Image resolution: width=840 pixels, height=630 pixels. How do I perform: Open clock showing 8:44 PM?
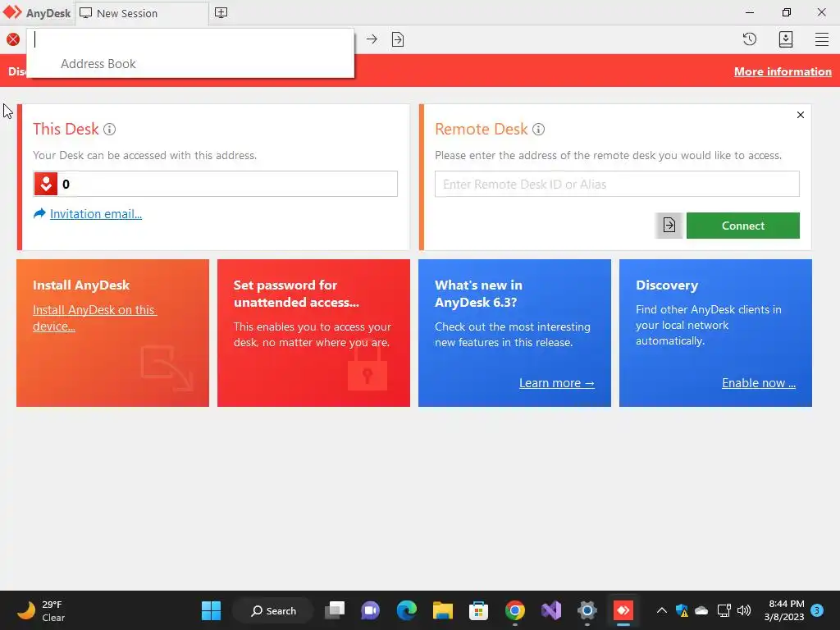coord(784,610)
